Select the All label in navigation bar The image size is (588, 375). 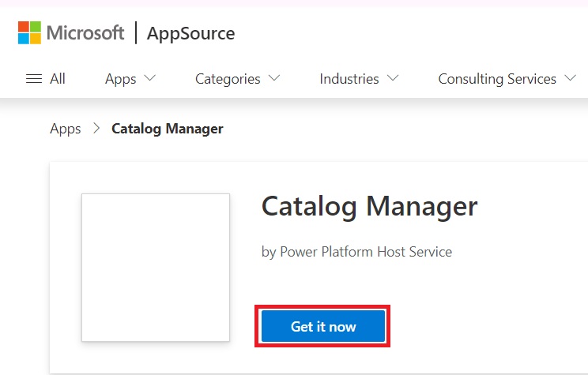pyautogui.click(x=58, y=79)
